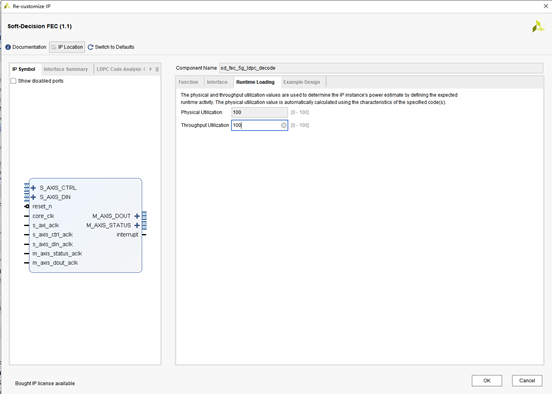This screenshot has width=552, height=394.
Task: Click the interrupt port label
Action: click(x=127, y=234)
